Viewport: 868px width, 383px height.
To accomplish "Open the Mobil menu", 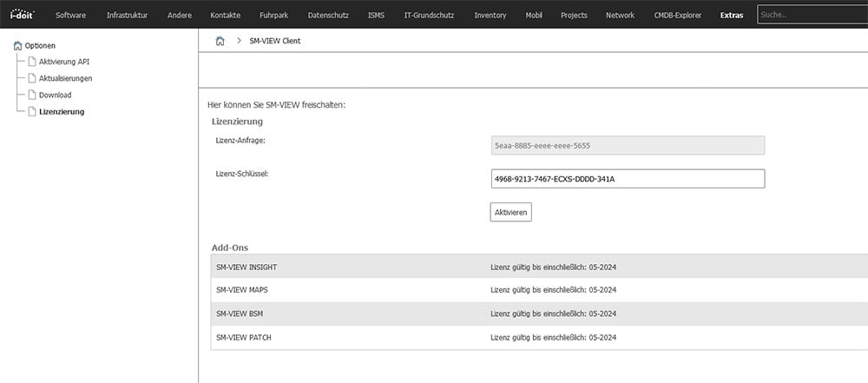I will click(534, 16).
